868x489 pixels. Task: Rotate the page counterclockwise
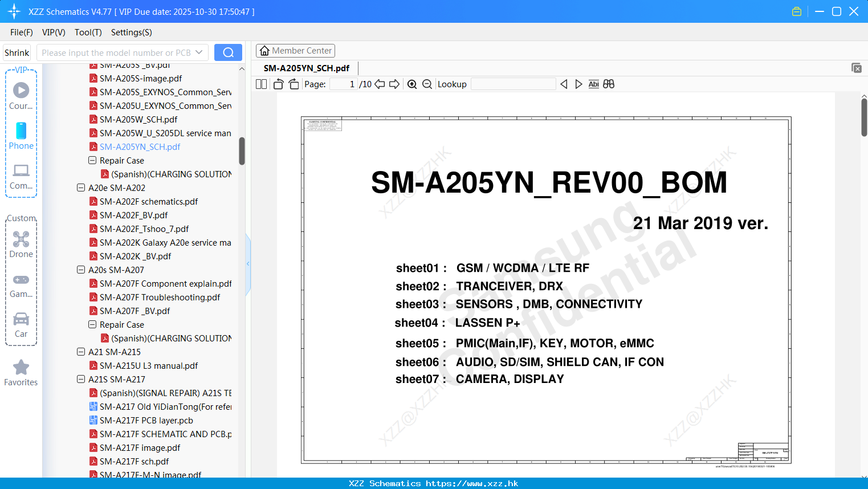click(x=279, y=84)
